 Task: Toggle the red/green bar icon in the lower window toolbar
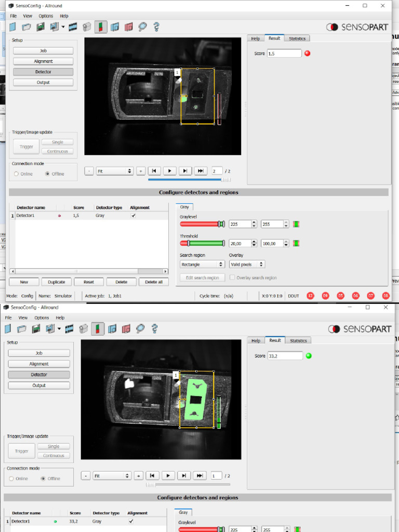pos(97,328)
